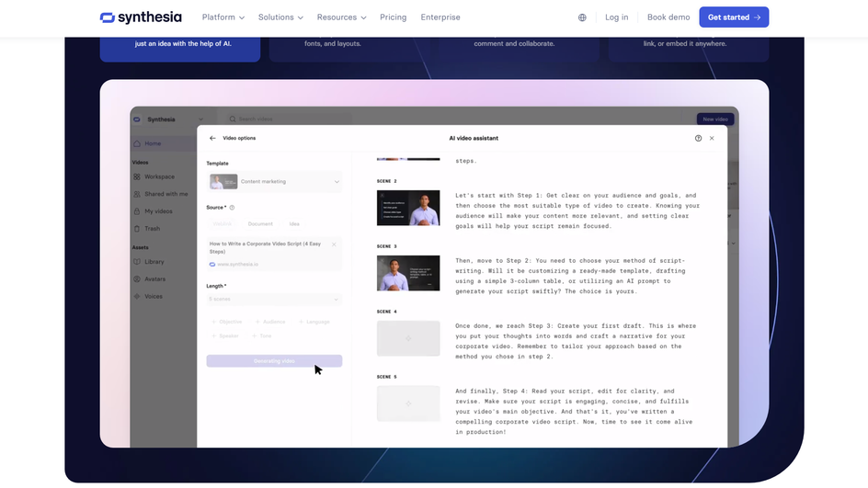Click the Get started button
Viewport: 868px width, 488px height.
(x=734, y=17)
